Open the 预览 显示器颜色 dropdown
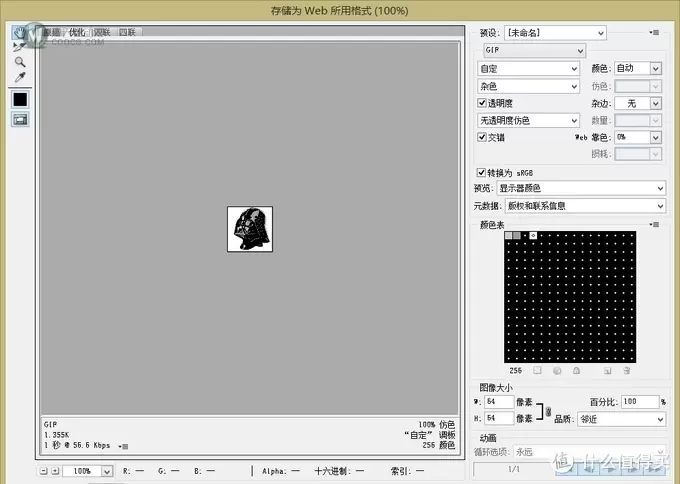Screen dimensions: 680x484 [x=581, y=188]
